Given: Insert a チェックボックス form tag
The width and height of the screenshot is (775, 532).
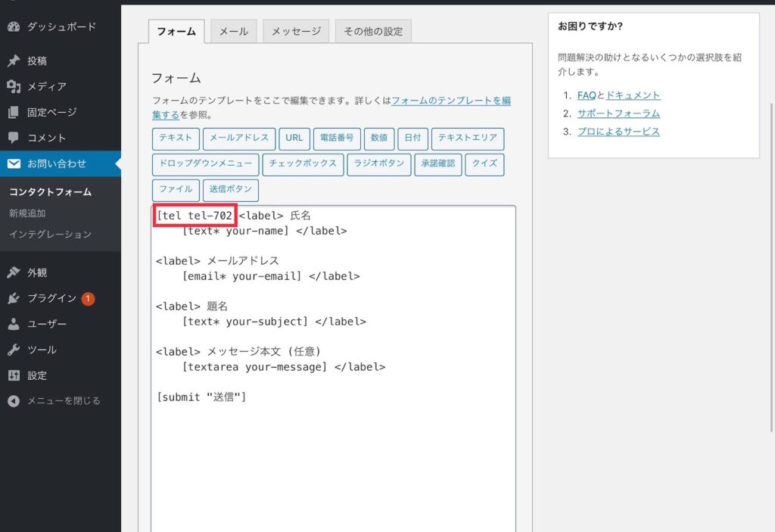Looking at the screenshot, I should pyautogui.click(x=303, y=164).
